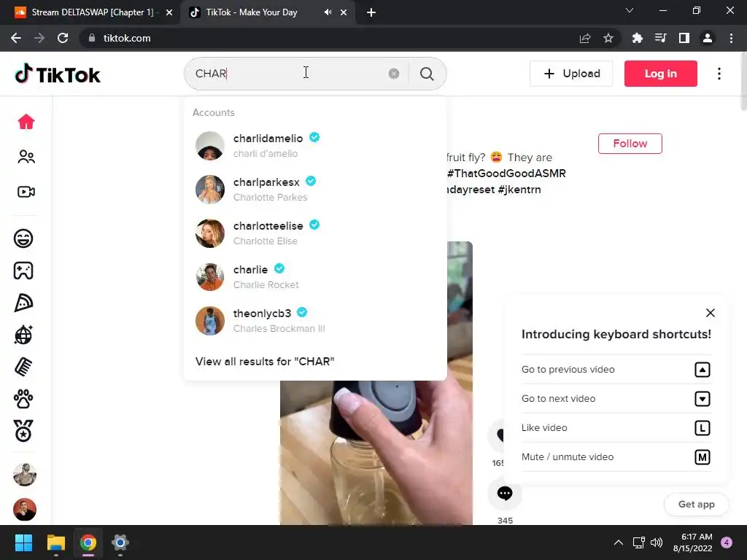
Task: Open a new browser tab
Action: 371,12
